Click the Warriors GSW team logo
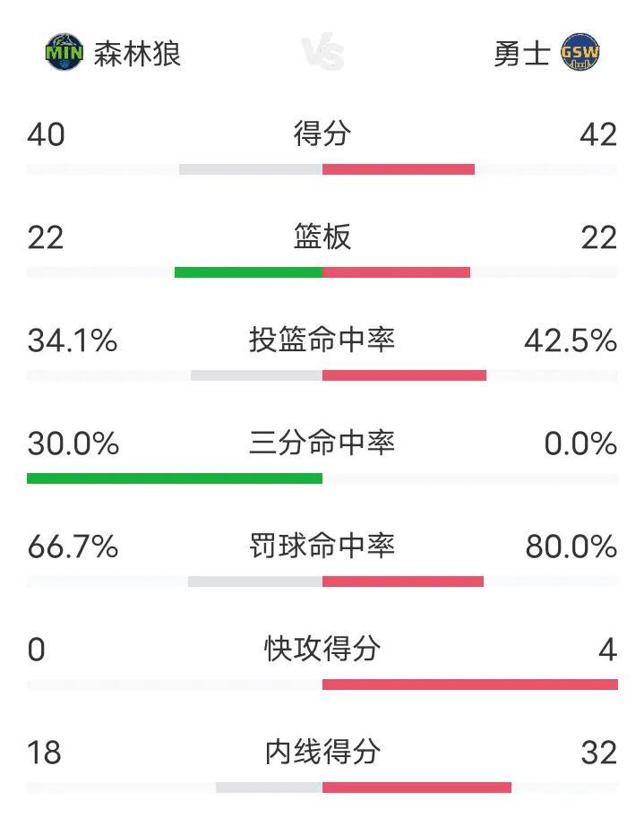 click(x=580, y=52)
